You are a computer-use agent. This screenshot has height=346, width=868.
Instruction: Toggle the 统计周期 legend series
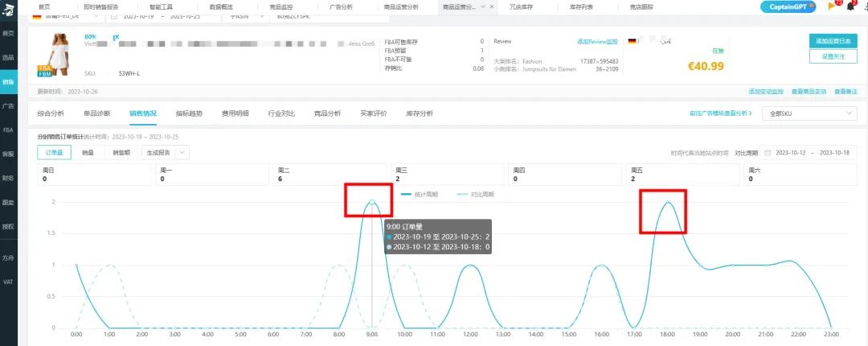(419, 195)
